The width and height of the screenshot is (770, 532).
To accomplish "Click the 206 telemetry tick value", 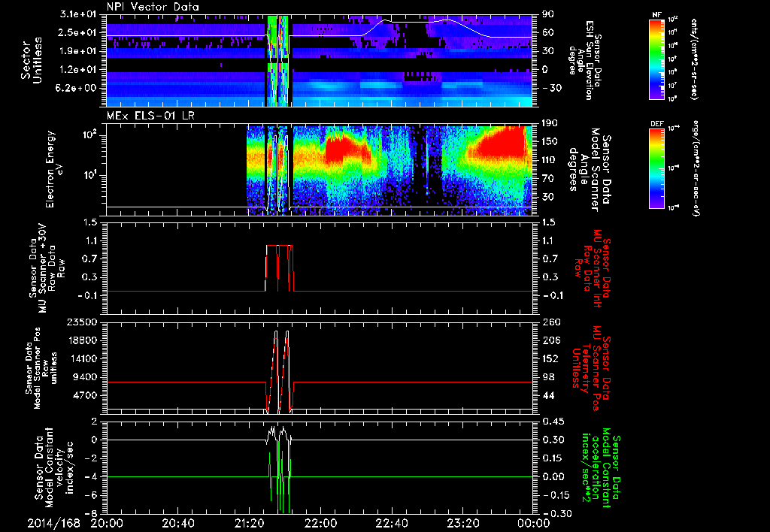I will point(551,340).
